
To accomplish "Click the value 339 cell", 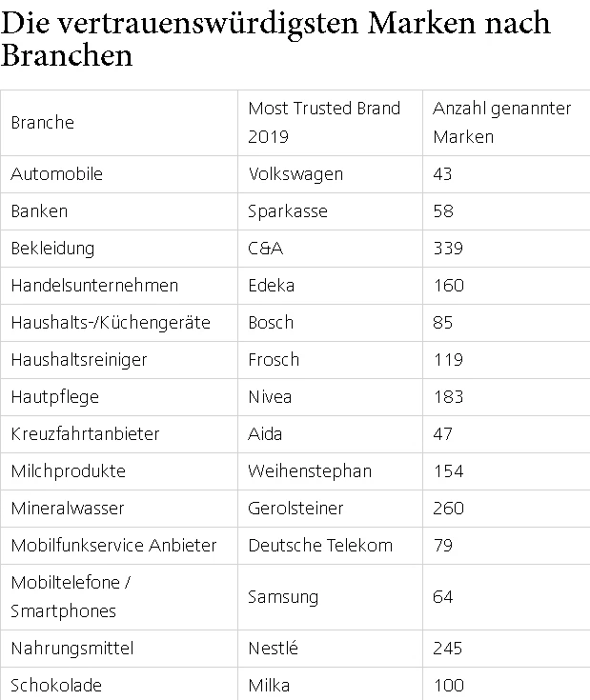I will (x=448, y=249).
